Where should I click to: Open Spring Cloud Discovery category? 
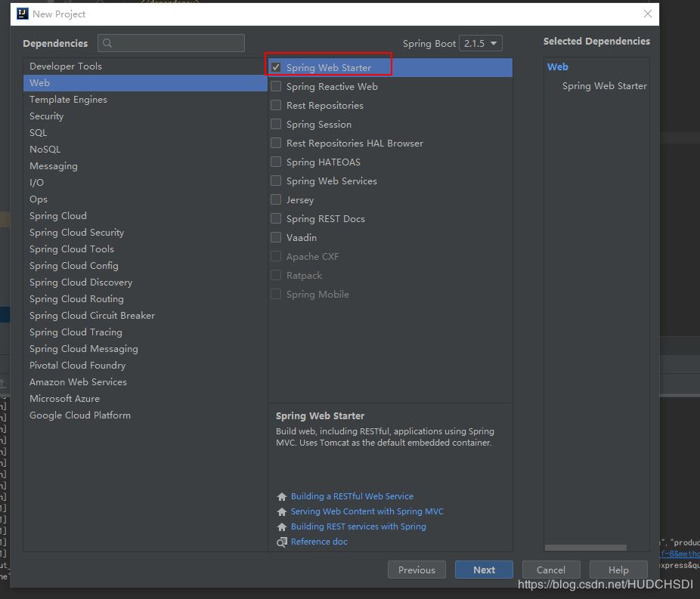pos(145,283)
